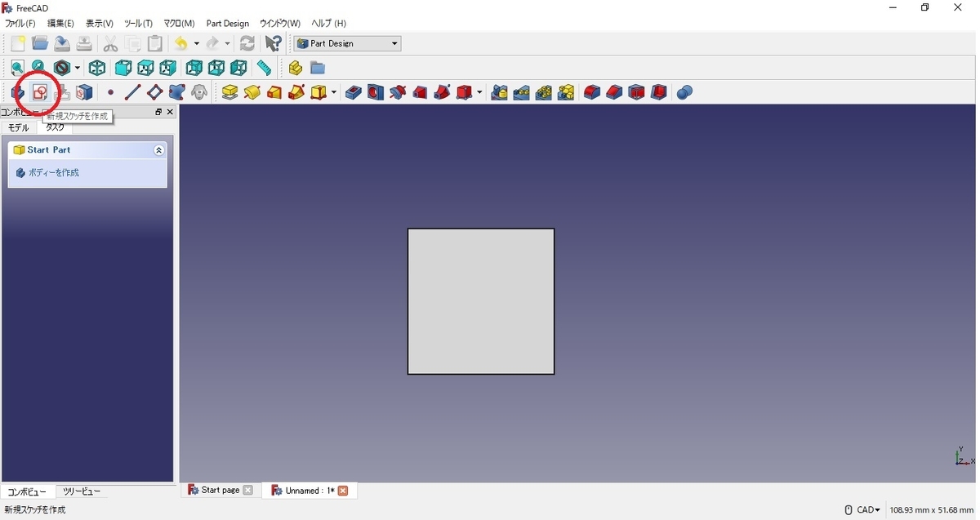This screenshot has height=520, width=980.
Task: Open the Boolean operation tool
Action: coord(685,92)
